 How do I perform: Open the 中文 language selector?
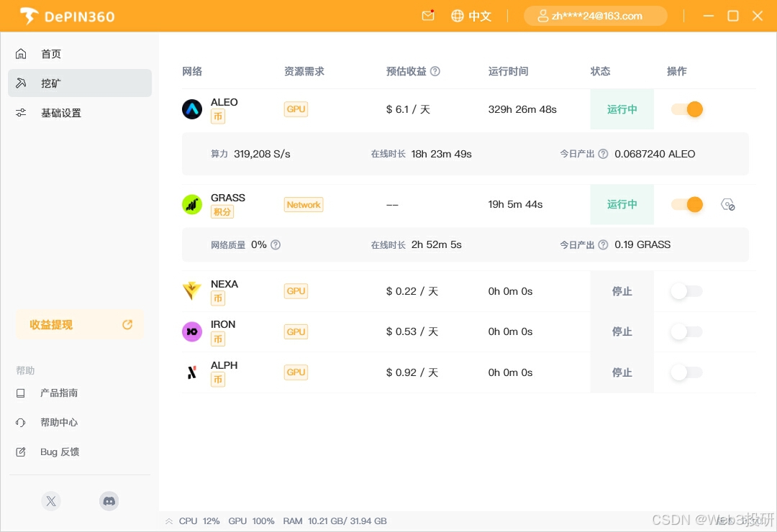[471, 16]
